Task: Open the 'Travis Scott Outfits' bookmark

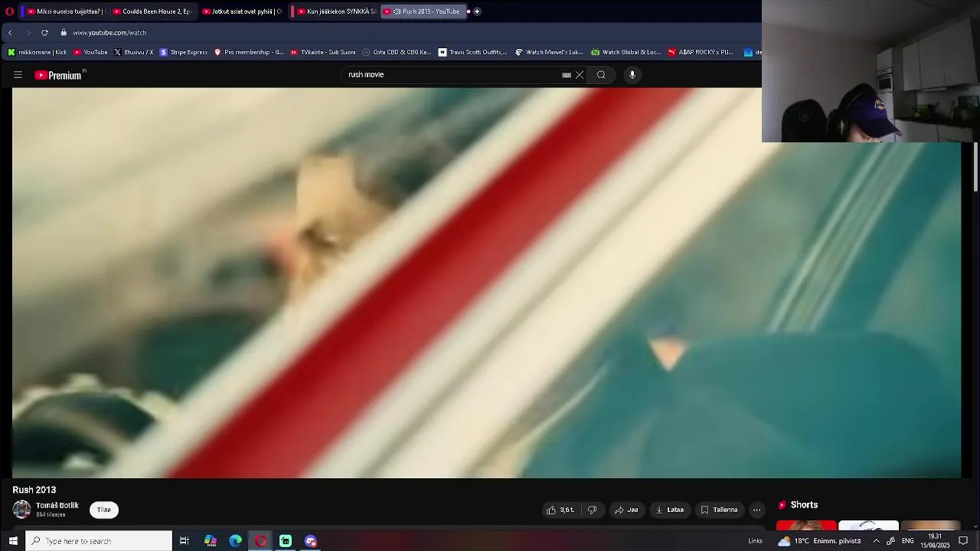Action: click(472, 52)
